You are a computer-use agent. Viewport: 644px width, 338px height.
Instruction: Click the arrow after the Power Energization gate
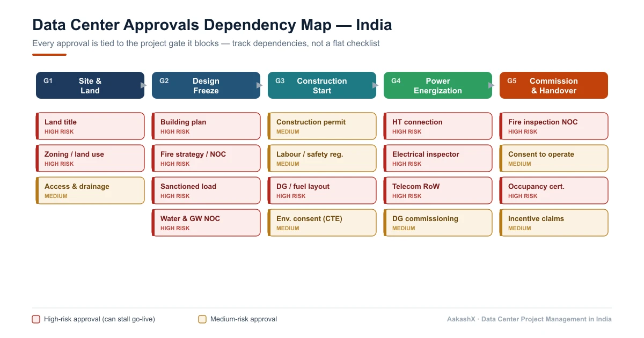492,85
